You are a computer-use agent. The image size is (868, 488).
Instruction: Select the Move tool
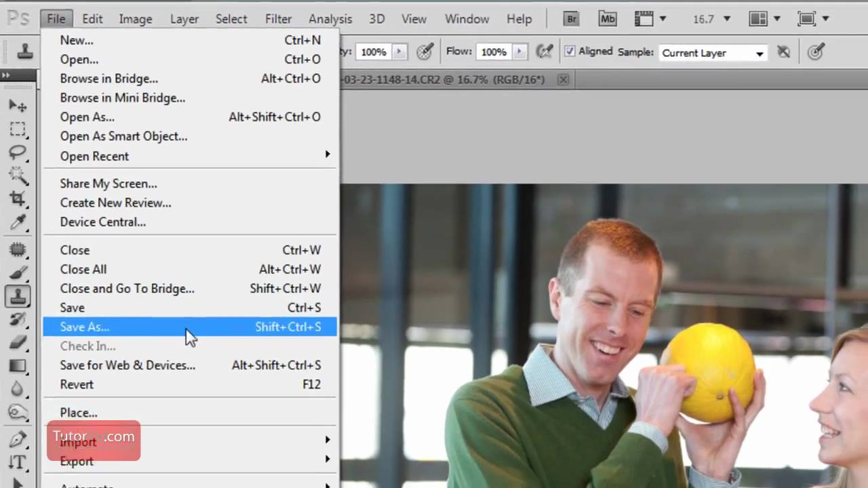coord(18,106)
